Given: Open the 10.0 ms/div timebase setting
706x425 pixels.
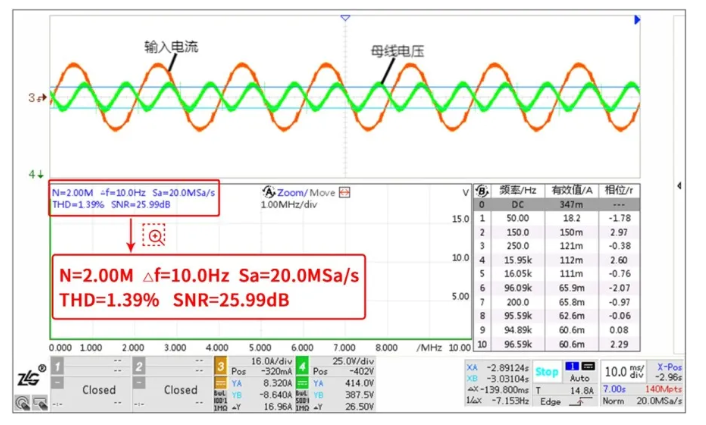Looking at the screenshot, I should (x=624, y=370).
